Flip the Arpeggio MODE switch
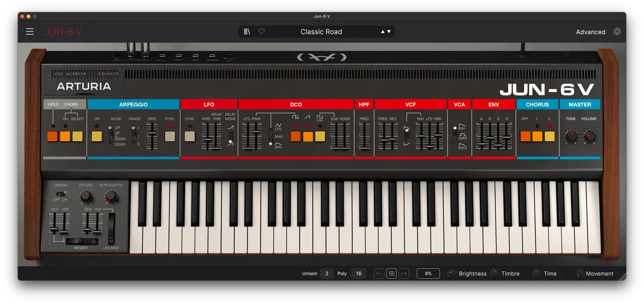Screen dimensions: 644x304 tap(111, 135)
